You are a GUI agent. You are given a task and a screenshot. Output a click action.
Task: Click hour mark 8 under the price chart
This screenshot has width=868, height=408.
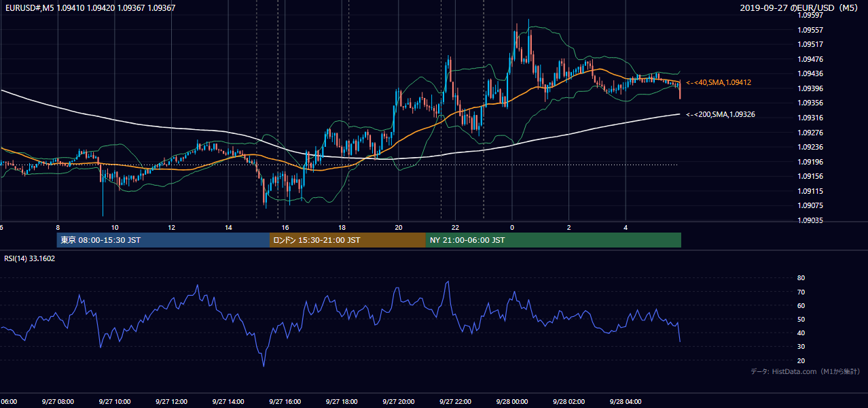pyautogui.click(x=58, y=227)
